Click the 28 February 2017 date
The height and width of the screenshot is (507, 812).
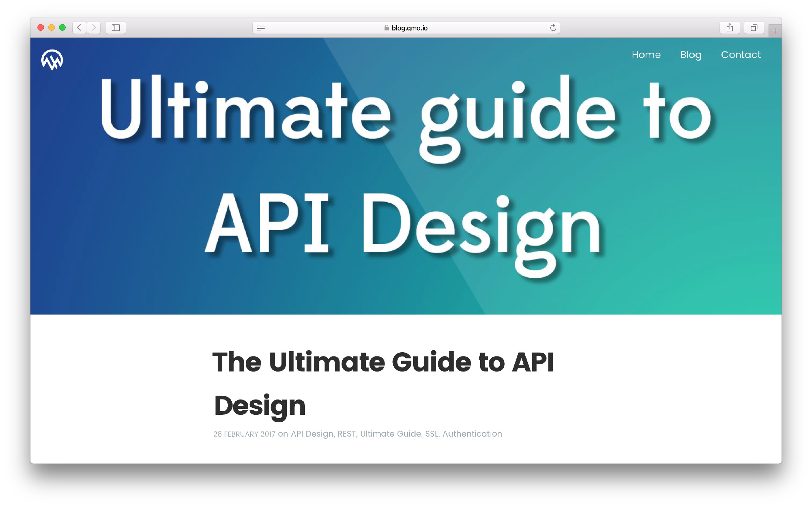pyautogui.click(x=244, y=434)
